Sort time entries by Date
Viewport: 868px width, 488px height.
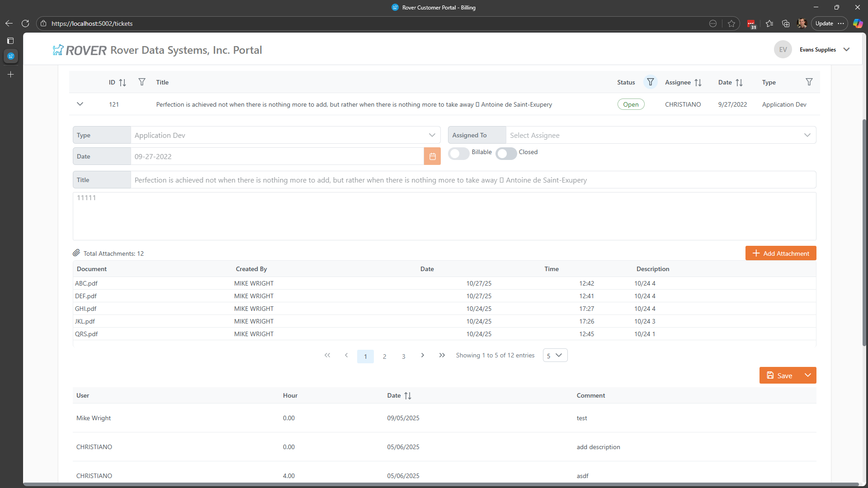click(407, 396)
